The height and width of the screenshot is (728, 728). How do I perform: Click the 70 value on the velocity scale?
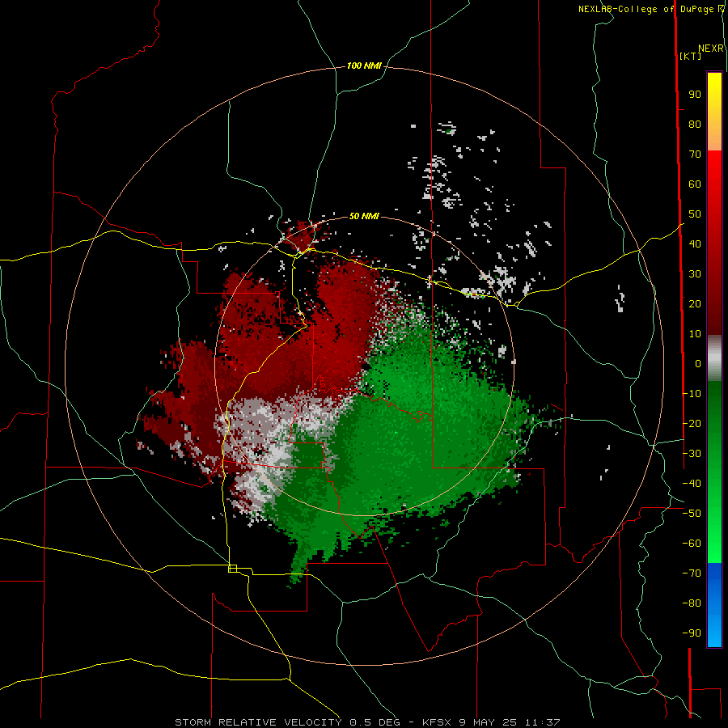[x=695, y=154]
